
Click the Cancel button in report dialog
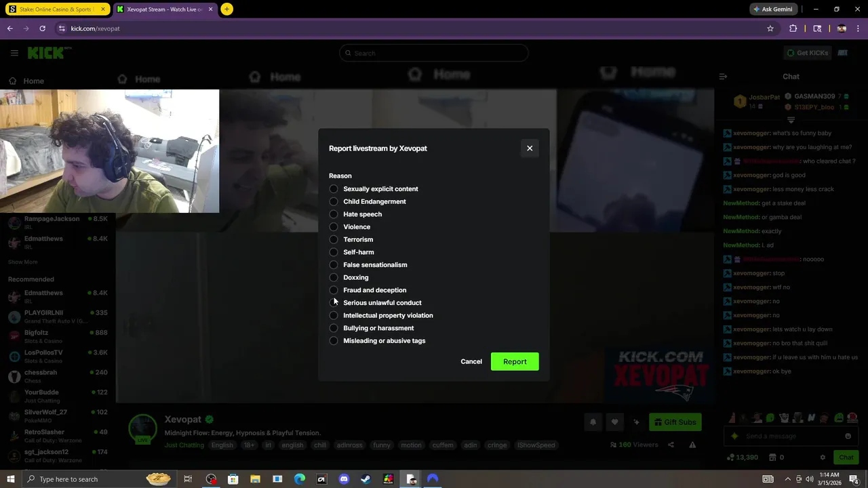pyautogui.click(x=471, y=361)
